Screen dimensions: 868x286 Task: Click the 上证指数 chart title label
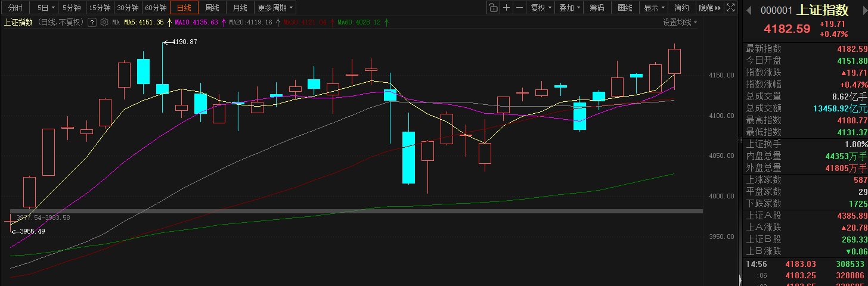pyautogui.click(x=19, y=23)
